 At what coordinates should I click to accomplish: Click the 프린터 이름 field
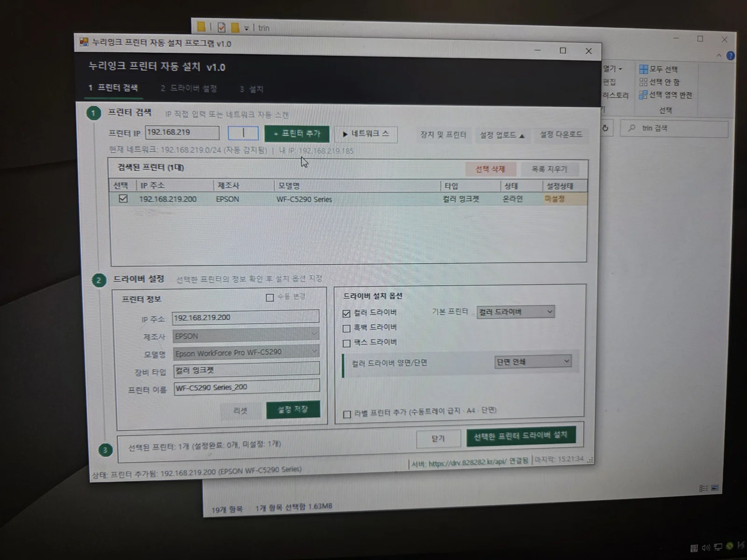tap(247, 387)
